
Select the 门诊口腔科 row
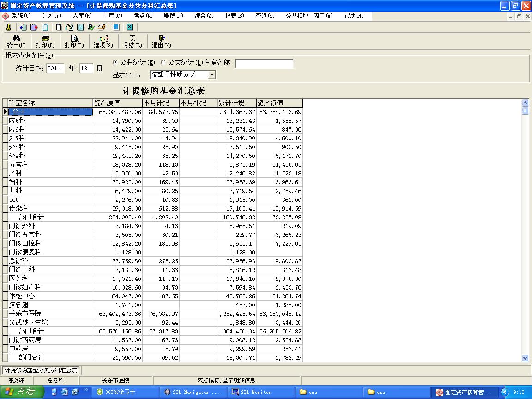(x=155, y=244)
